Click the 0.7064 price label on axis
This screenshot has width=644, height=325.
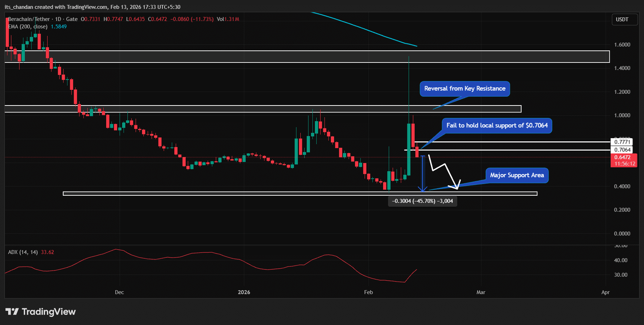click(x=622, y=150)
